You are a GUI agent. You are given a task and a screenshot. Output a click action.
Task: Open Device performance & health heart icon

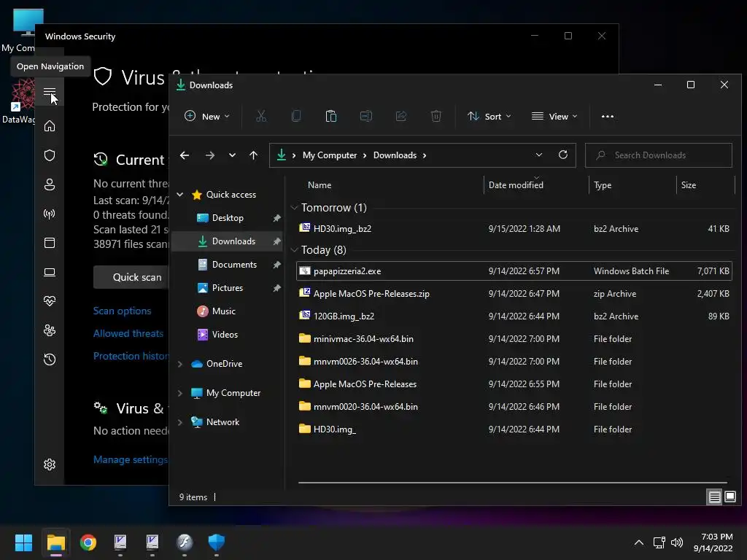click(50, 301)
